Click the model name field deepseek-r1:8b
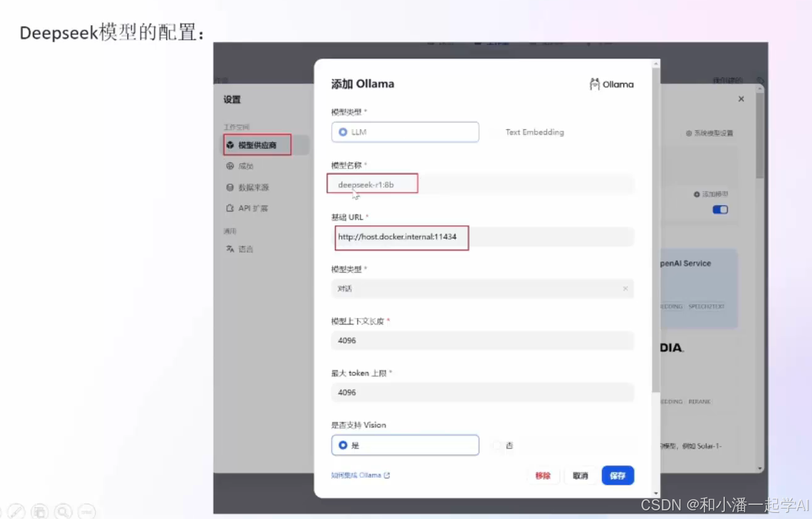Screen dimensions: 812x519 coord(483,185)
